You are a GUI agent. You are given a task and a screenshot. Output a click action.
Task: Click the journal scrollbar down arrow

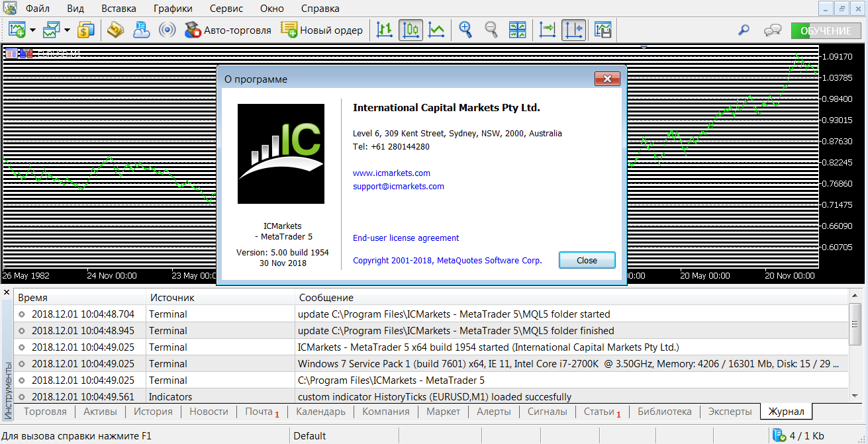[x=855, y=396]
